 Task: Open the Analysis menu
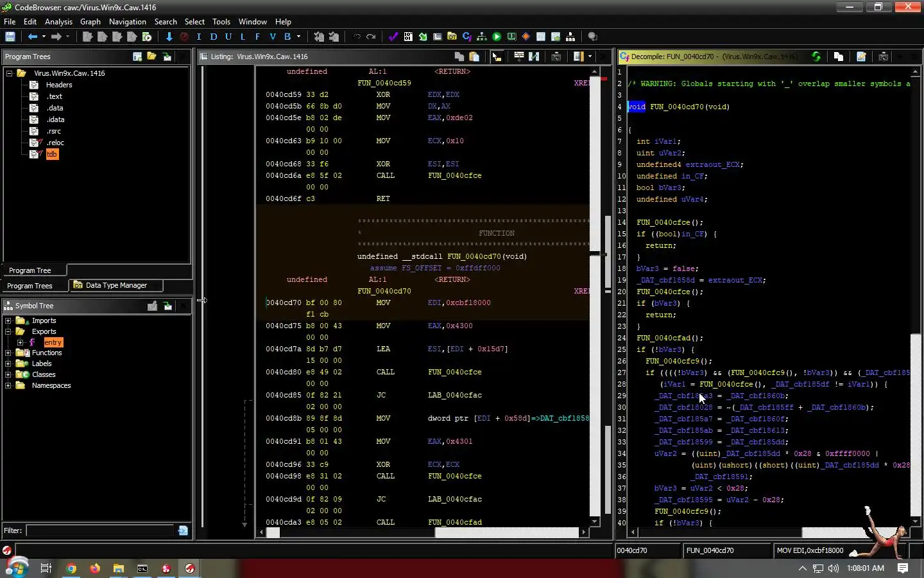click(x=58, y=21)
